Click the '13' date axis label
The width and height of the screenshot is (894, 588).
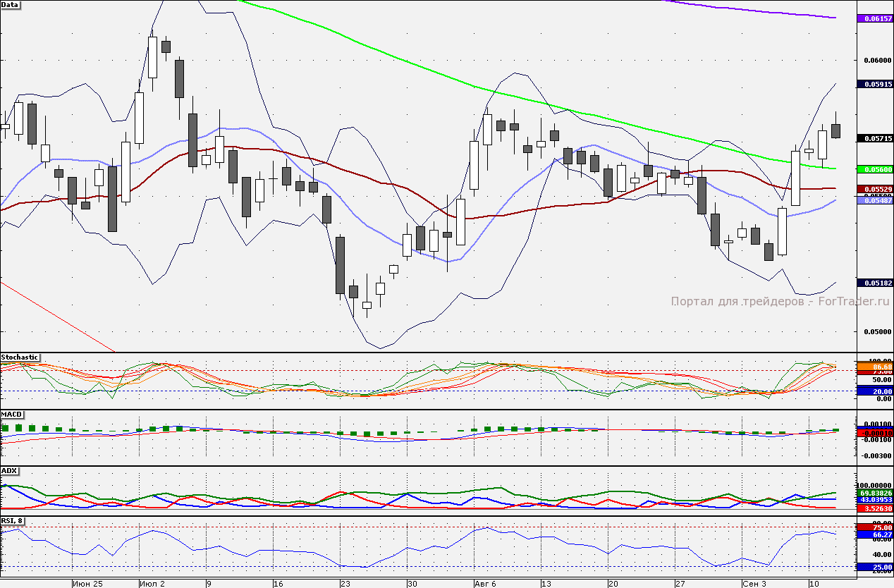click(x=546, y=584)
